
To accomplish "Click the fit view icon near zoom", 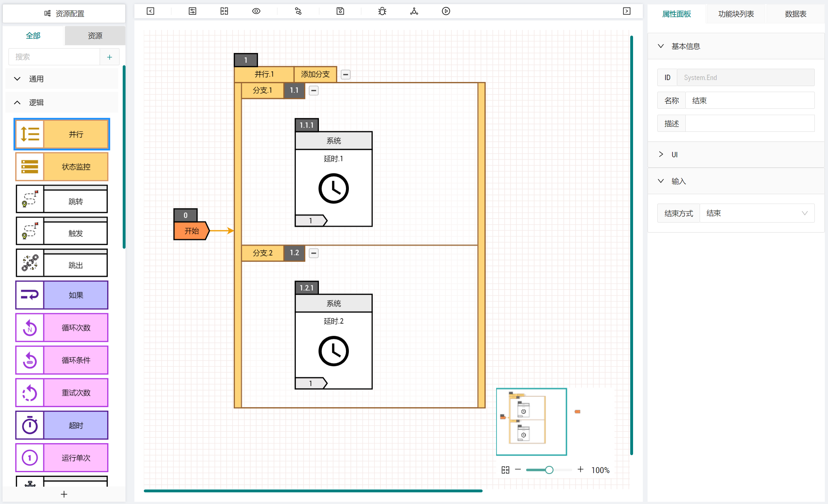I will [505, 470].
